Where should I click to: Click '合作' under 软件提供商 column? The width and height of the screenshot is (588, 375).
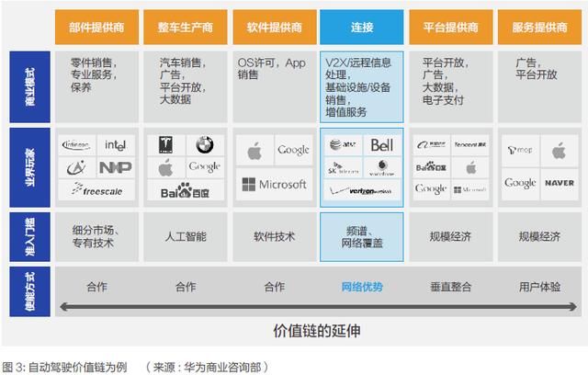pyautogui.click(x=275, y=288)
